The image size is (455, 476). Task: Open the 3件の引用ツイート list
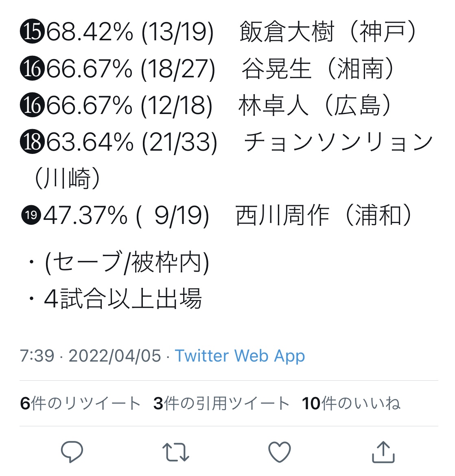[221, 403]
